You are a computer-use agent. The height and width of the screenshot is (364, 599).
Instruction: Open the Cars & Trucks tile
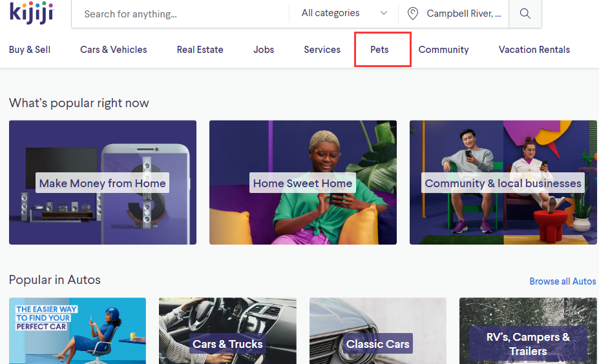[x=227, y=343]
